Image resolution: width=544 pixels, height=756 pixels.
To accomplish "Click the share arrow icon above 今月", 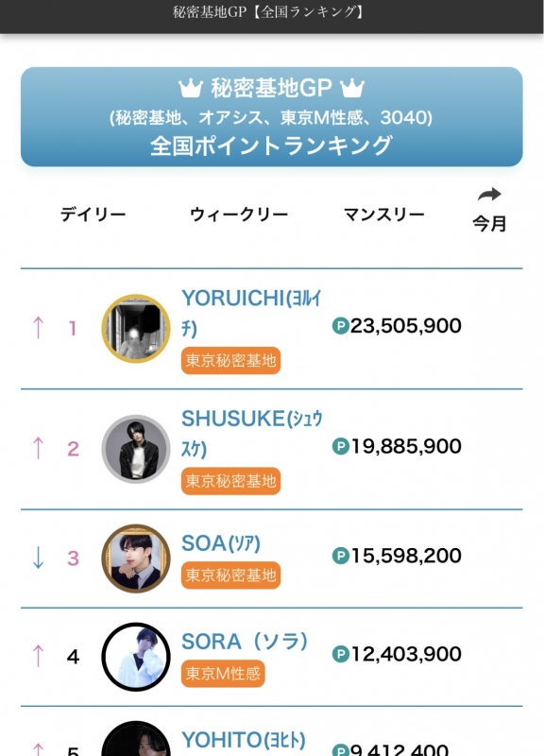I will point(489,195).
